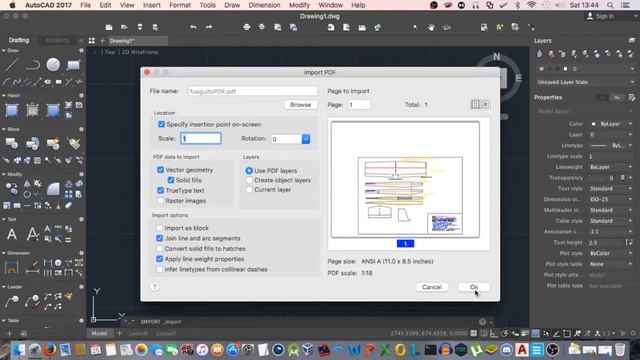Open the Dimension menu
Viewport: 640px width, 360px height.
264,5
